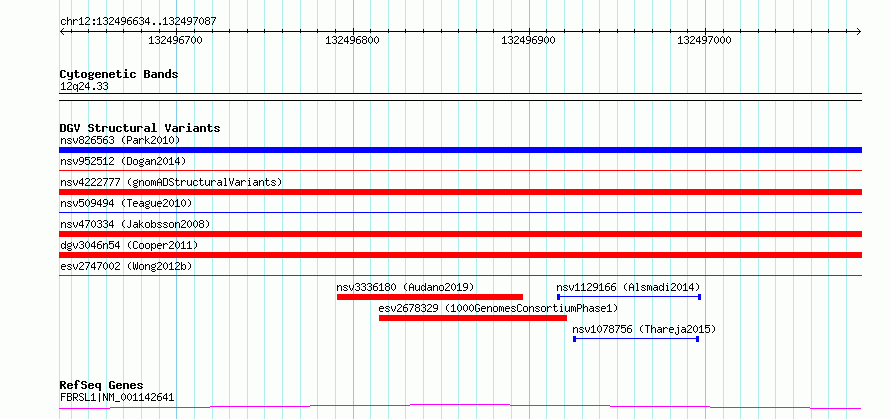Open the dgv3046n54 (Cooper2011) label

coord(129,245)
